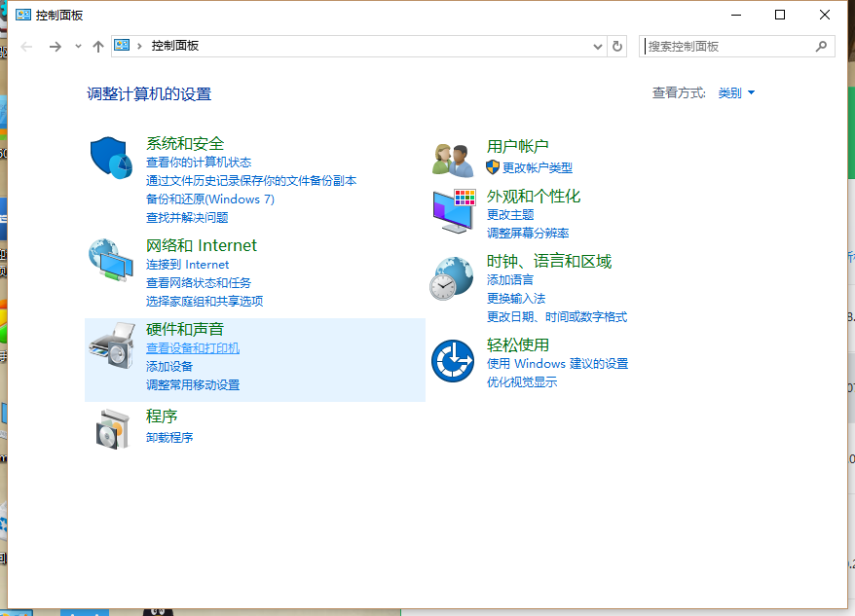Expand the chevron before 控制面板 in address bar
Screen dimensions: 855x616
click(x=139, y=47)
